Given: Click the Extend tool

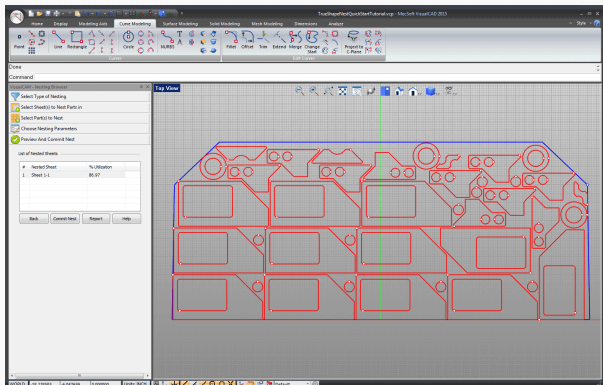Looking at the screenshot, I should [279, 40].
